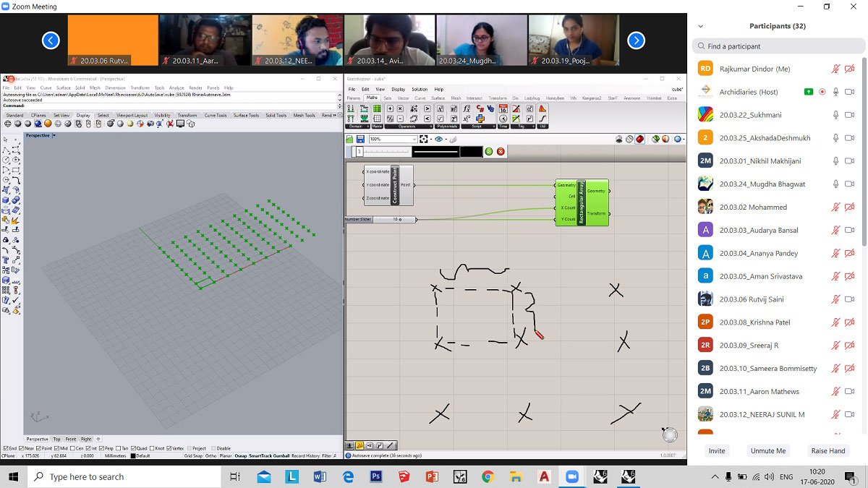Click the Grasshopper preview eye icon
This screenshot has width=868, height=488.
point(439,139)
